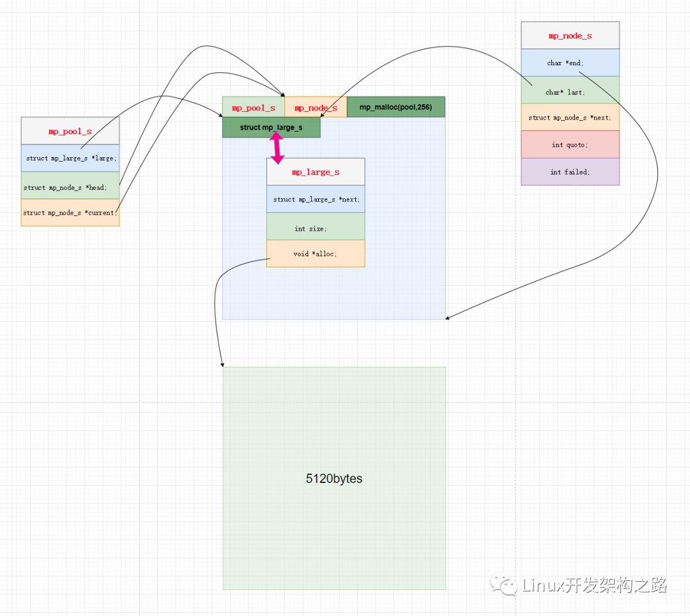Select the mp_pool_s header label
The image size is (690, 616).
(x=70, y=131)
